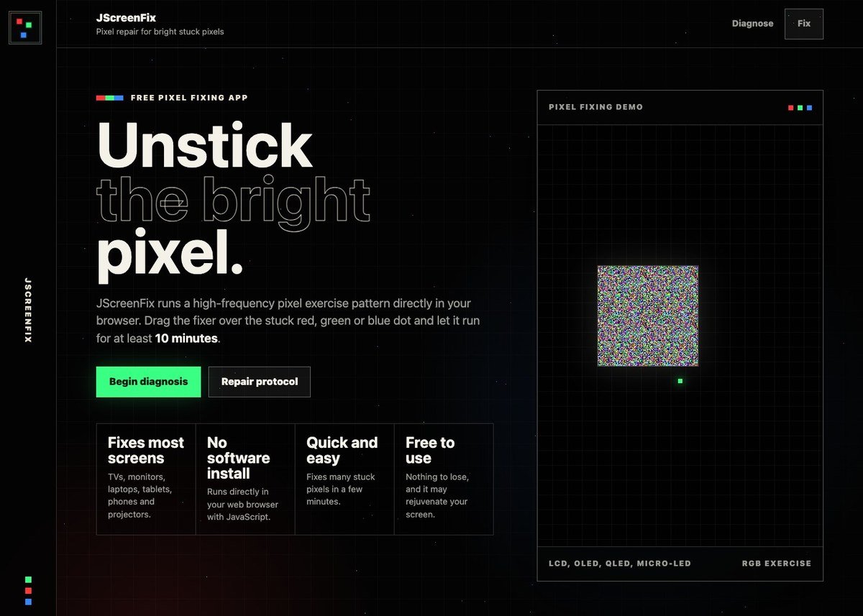Viewport: 863px width, 616px height.
Task: Click the "Quick and easy" card heading
Action: [x=342, y=451]
